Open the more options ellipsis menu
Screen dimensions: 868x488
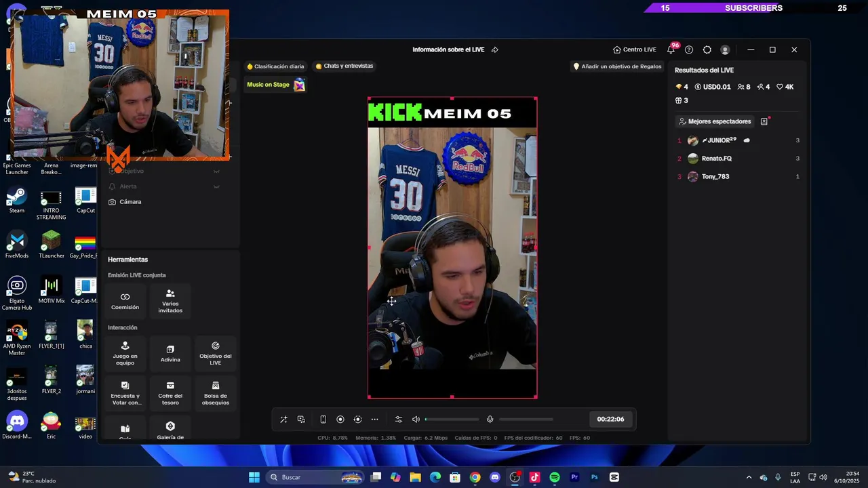tap(374, 420)
